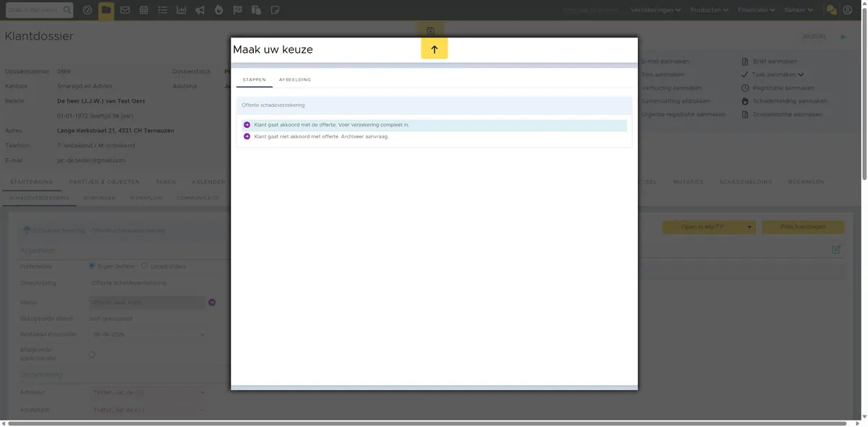The width and height of the screenshot is (868, 427).
Task: Click the flame icon in top bar
Action: coord(219,10)
